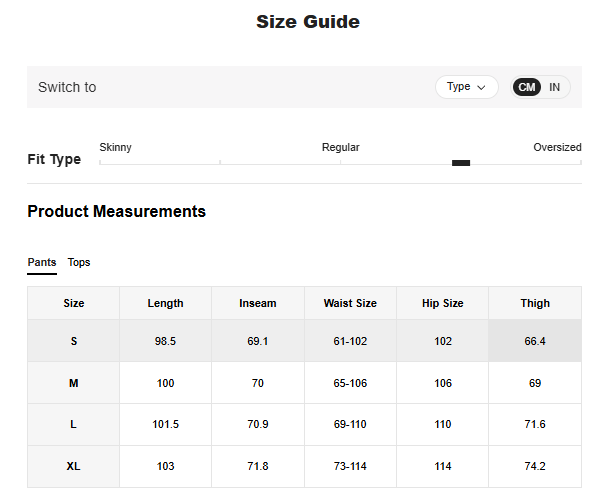The width and height of the screenshot is (601, 494).
Task: Click the Skinny fit label
Action: click(116, 147)
